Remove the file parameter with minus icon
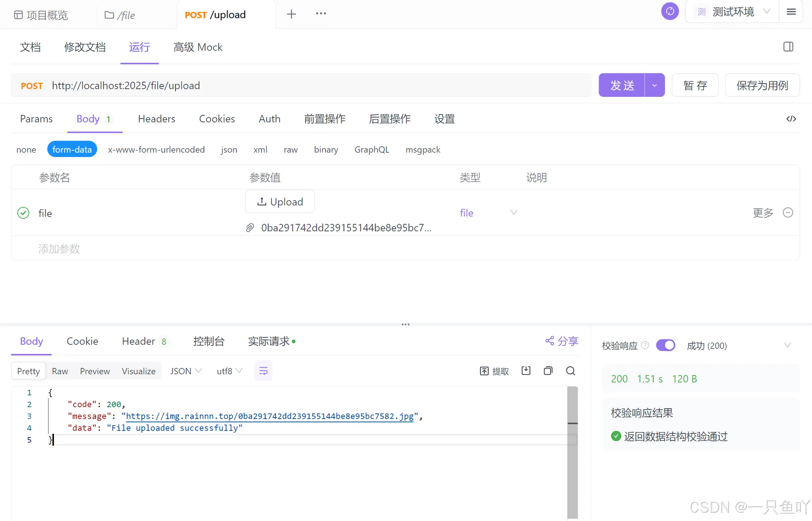This screenshot has width=812, height=521. coord(788,213)
